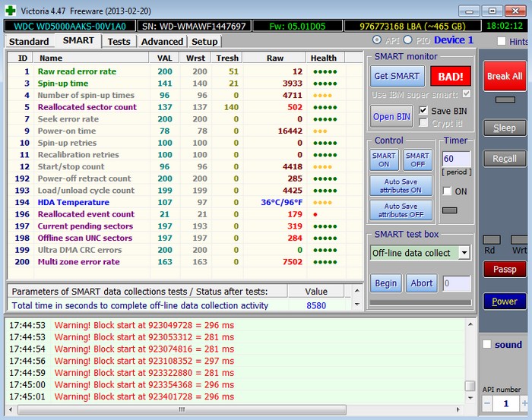The width and height of the screenshot is (532, 420).
Task: Switch to the Tests tab
Action: 119,42
